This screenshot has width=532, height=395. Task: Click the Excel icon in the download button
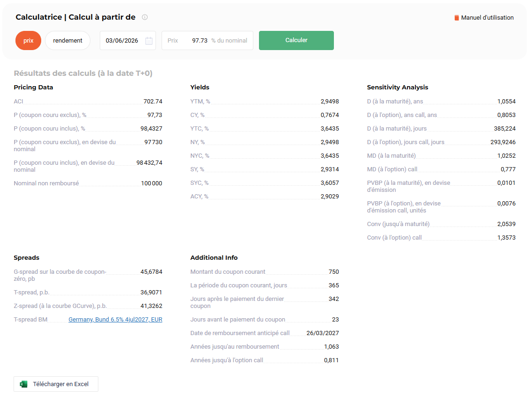pos(24,384)
